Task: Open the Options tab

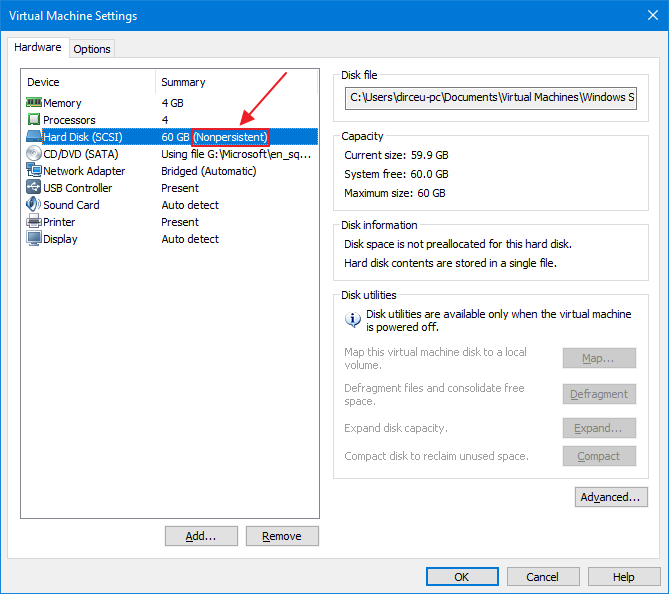Action: (92, 49)
